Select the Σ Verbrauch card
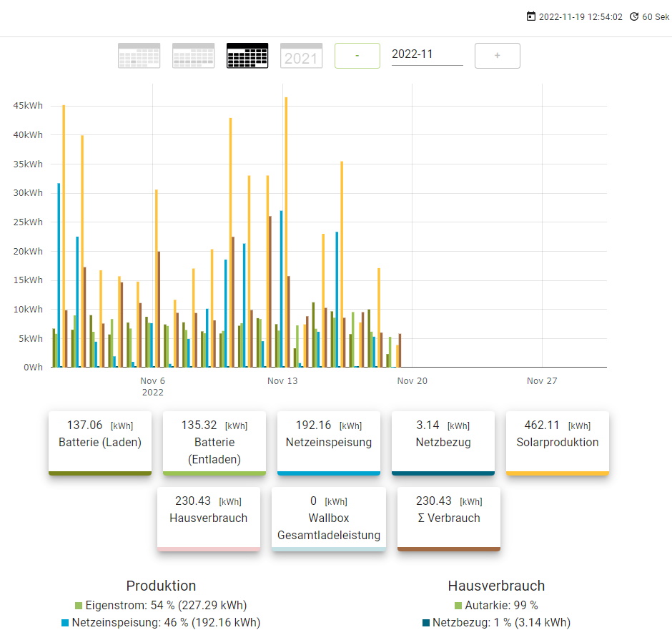Image resolution: width=672 pixels, height=635 pixels. tap(449, 519)
